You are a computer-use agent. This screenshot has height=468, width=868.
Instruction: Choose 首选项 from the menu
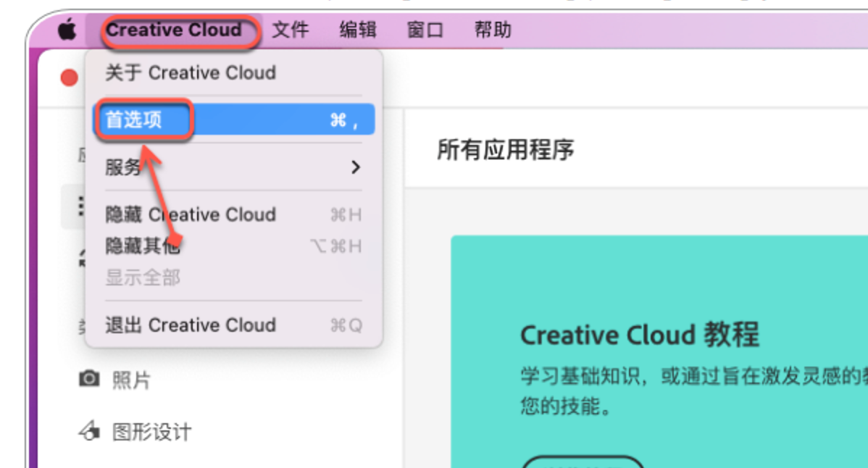[x=233, y=120]
